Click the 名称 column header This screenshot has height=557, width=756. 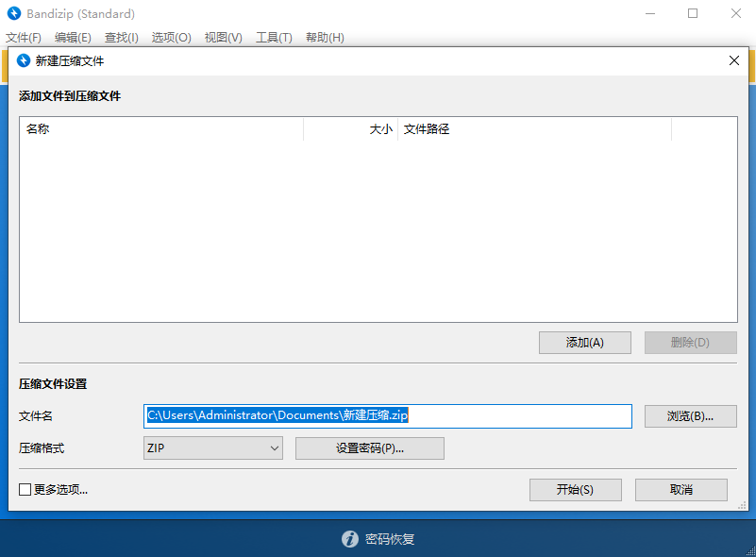pyautogui.click(x=160, y=129)
